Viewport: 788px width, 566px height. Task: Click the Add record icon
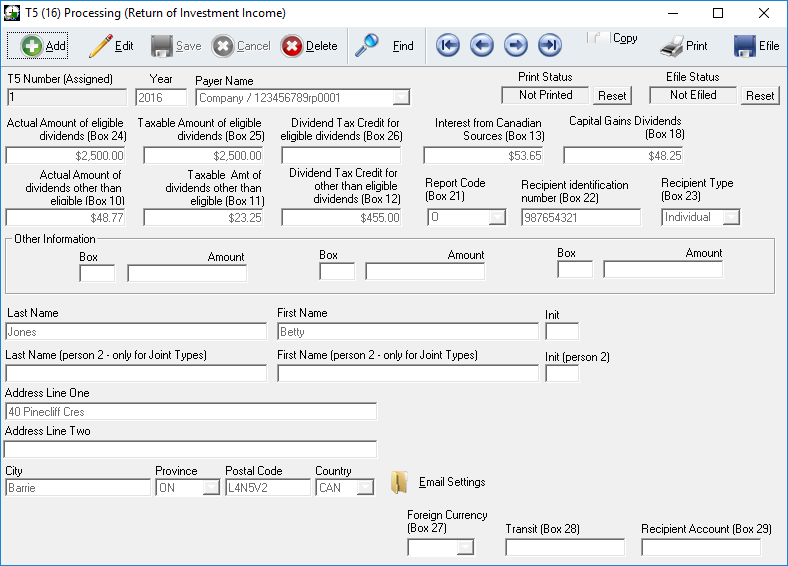pyautogui.click(x=31, y=46)
